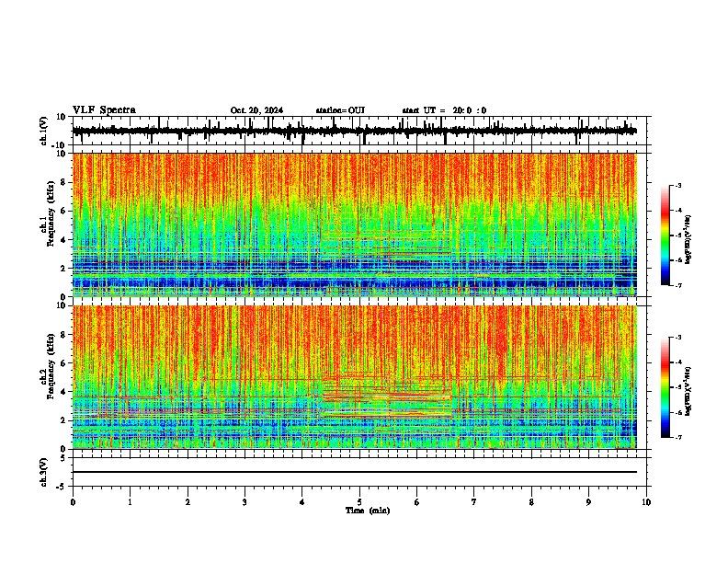The height and width of the screenshot is (563, 728).
Task: Click tick label 4 on the Time axis
Action: click(x=302, y=502)
